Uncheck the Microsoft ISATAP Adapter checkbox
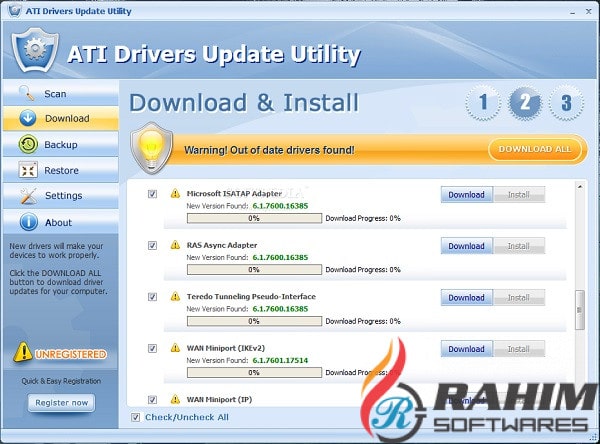Viewport: 600px width, 444px height. click(152, 194)
